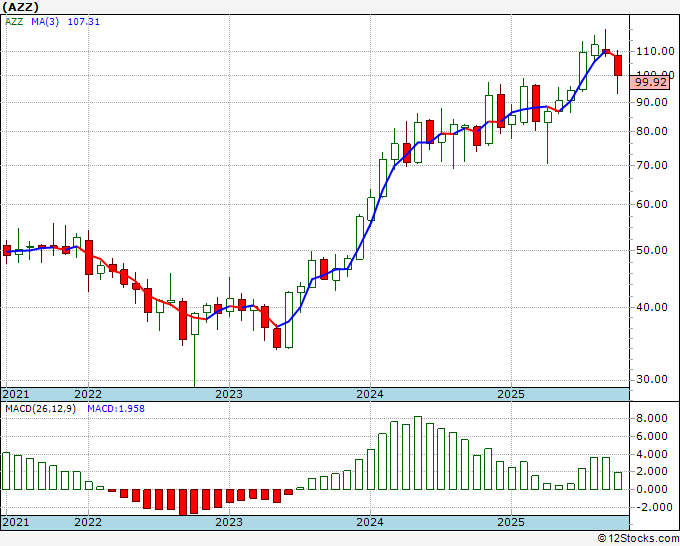This screenshot has width=680, height=546.
Task: Click the 80.00 price axis label
Action: tap(652, 131)
